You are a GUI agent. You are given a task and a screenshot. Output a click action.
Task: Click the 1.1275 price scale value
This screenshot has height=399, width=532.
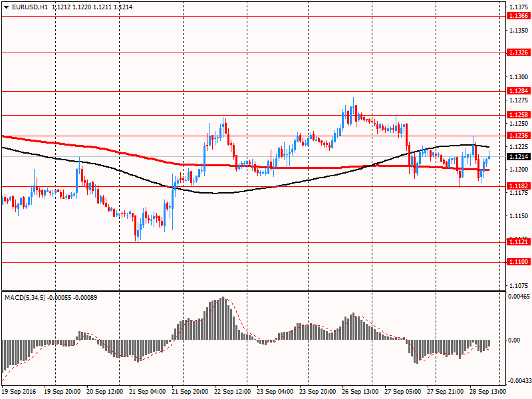click(519, 100)
